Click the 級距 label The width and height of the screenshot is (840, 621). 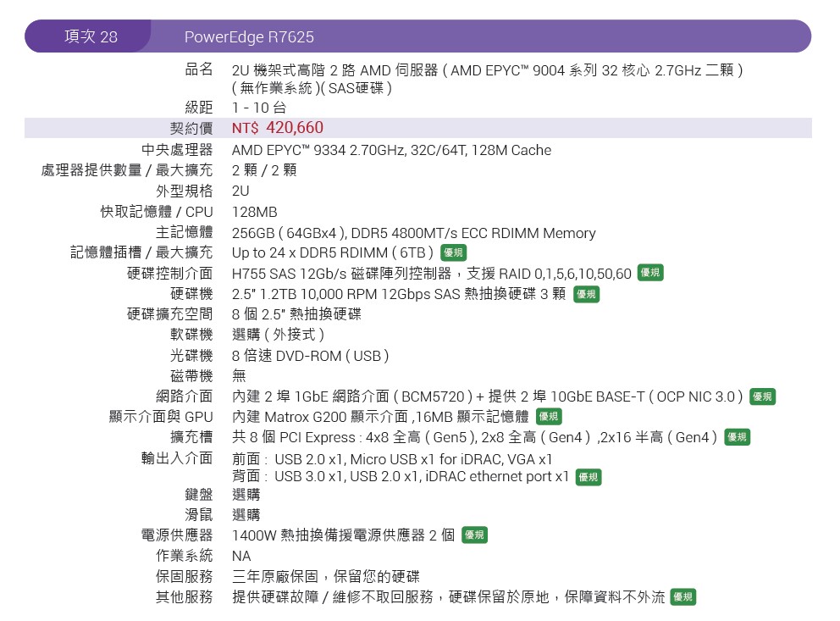pos(199,107)
